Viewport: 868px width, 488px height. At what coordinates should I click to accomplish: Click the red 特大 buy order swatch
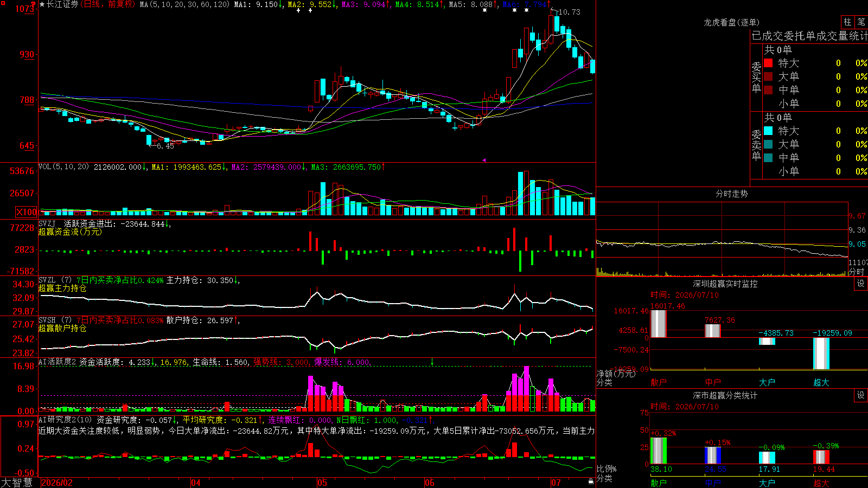(x=768, y=63)
